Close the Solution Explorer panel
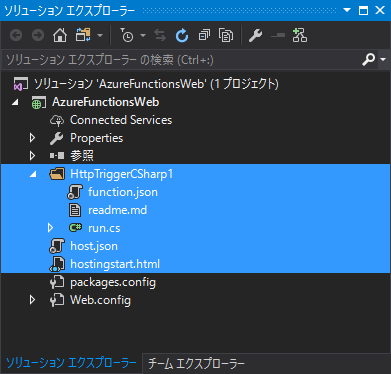Screen dimensions: 391x374 click(380, 10)
